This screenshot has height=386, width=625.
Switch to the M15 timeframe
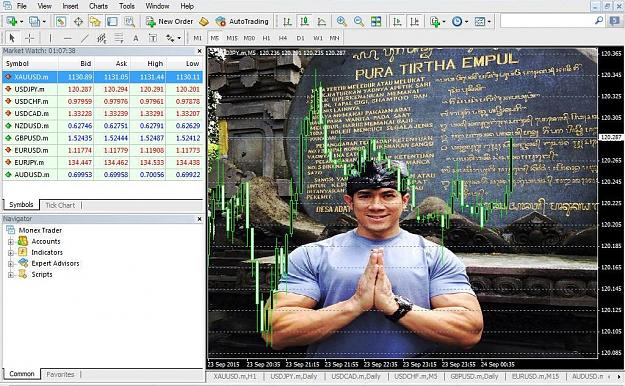[232, 38]
